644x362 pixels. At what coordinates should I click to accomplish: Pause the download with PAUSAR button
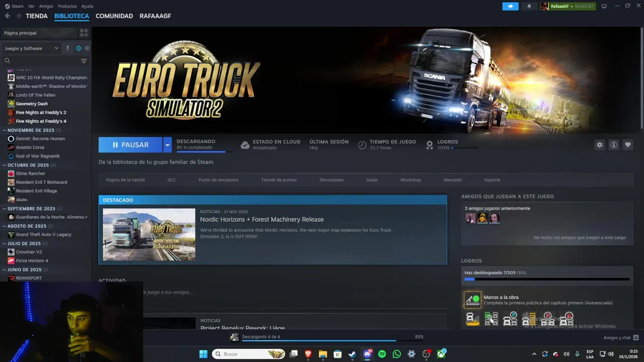[130, 145]
